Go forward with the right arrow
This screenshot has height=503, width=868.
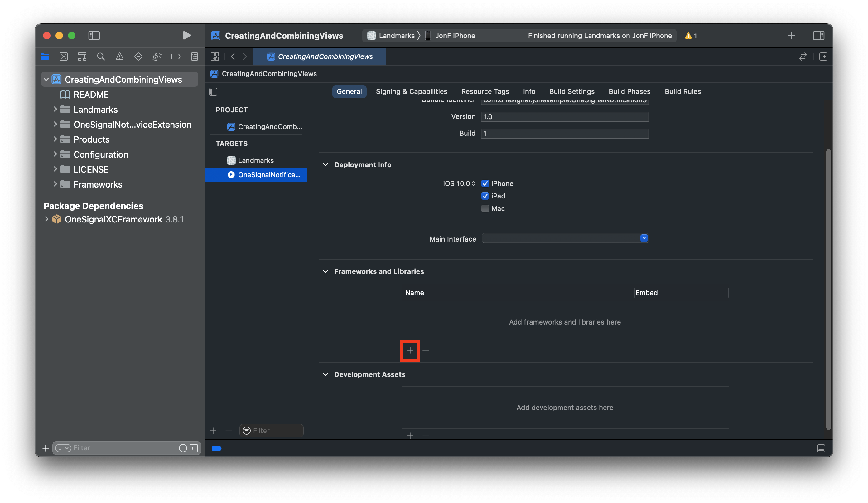pyautogui.click(x=244, y=56)
